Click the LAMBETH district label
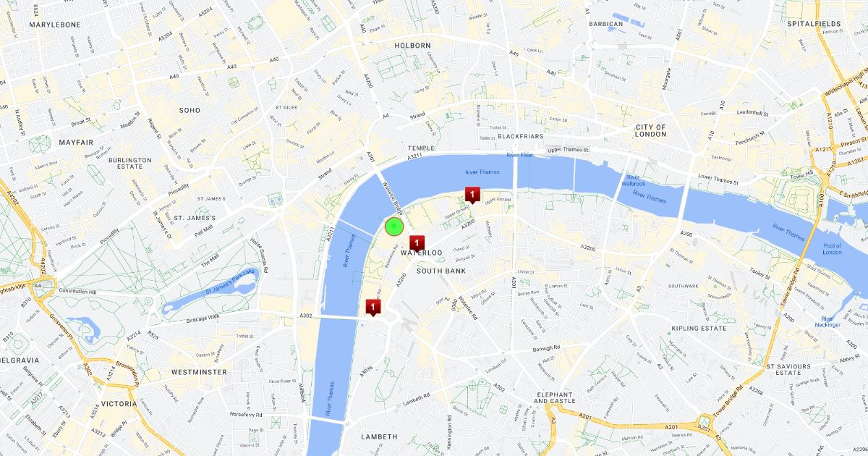This screenshot has width=868, height=456. tap(379, 437)
